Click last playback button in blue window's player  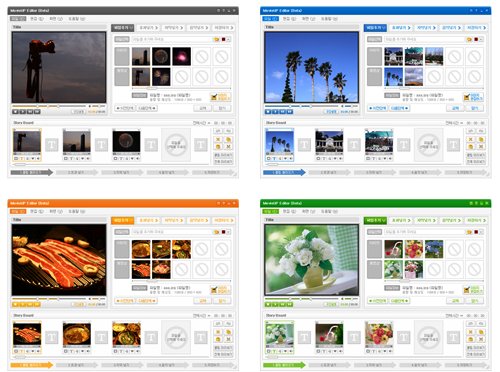[x=290, y=112]
